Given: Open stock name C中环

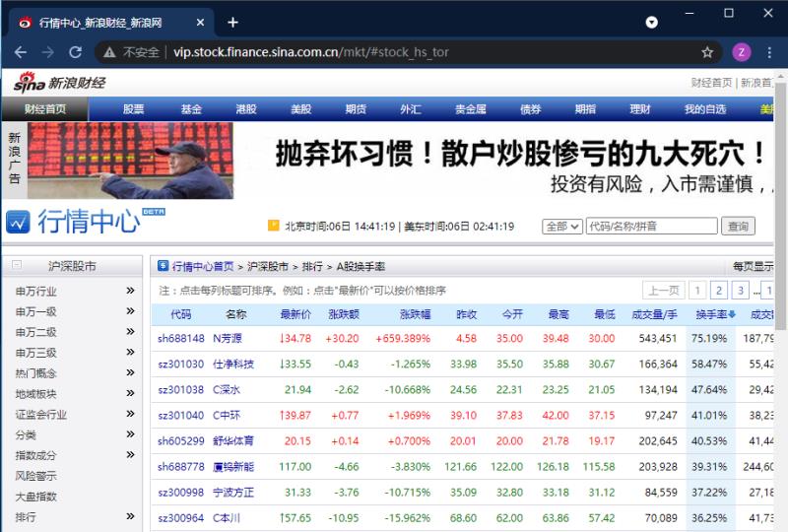Looking at the screenshot, I should tap(227, 416).
